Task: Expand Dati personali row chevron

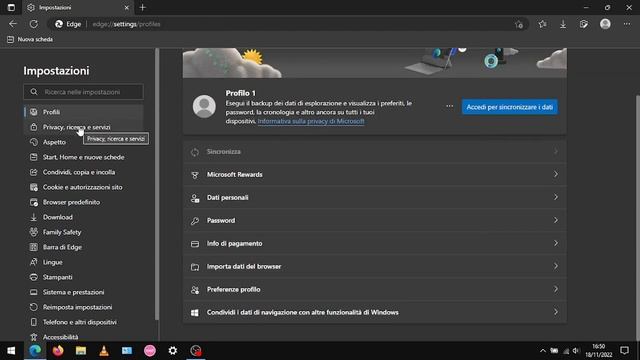Action: pyautogui.click(x=556, y=197)
